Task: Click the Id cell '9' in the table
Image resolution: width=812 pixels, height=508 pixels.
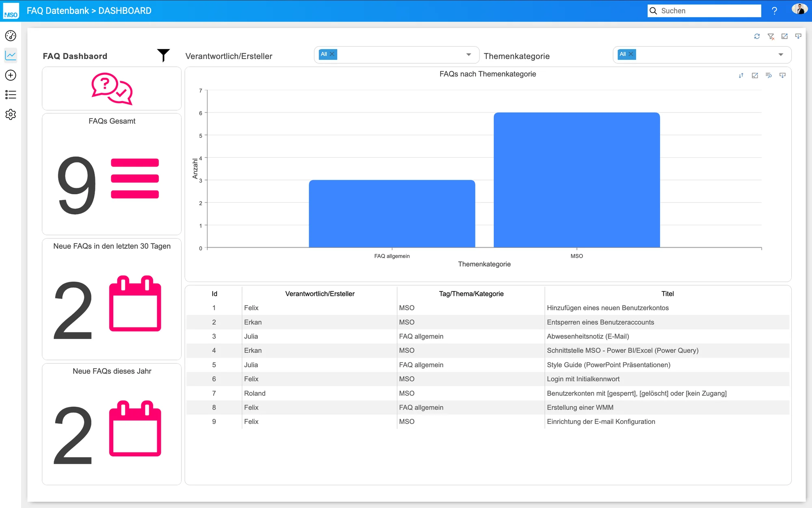Action: click(214, 422)
